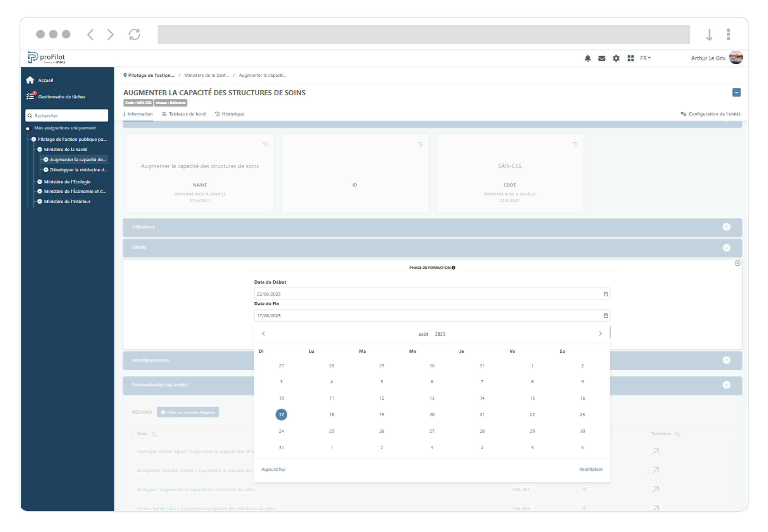This screenshot has width=768, height=532.
Task: Open the notifications bell icon
Action: [588, 58]
